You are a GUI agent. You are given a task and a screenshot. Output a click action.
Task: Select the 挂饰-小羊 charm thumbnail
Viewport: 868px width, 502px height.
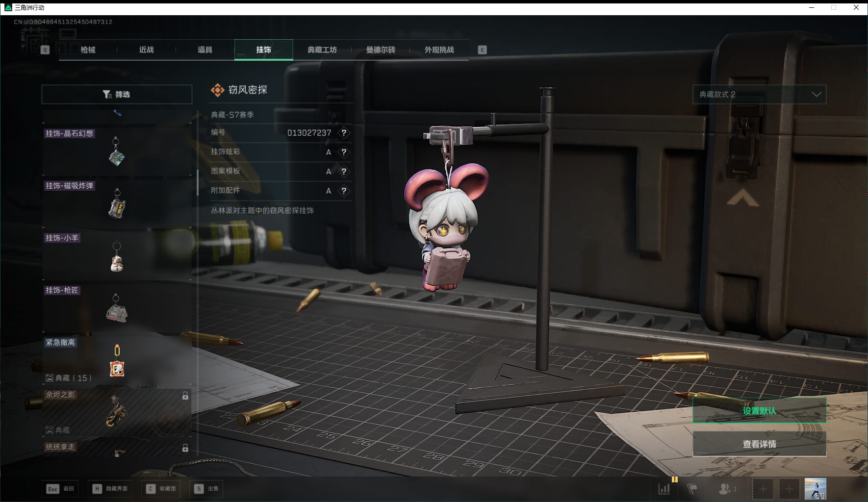(117, 256)
